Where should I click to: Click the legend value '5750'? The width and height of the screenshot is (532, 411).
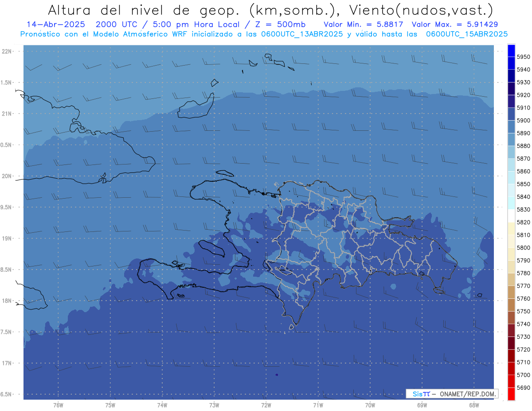pos(523,311)
